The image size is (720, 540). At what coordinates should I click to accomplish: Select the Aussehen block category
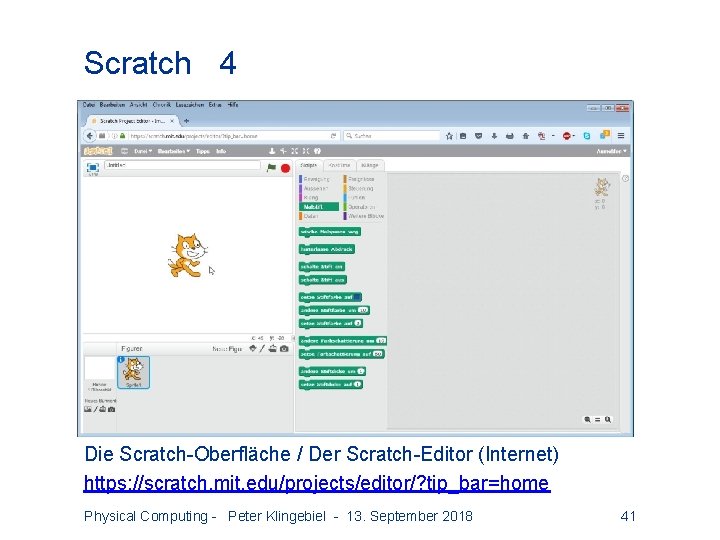[316, 188]
